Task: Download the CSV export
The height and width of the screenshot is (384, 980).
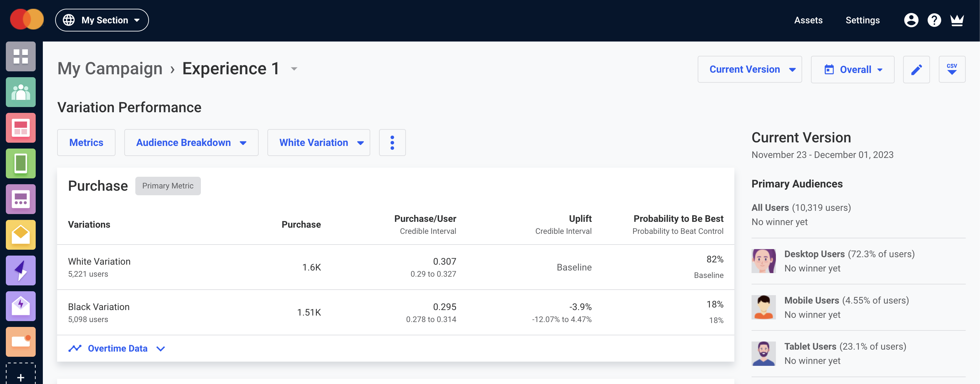Action: pos(952,70)
